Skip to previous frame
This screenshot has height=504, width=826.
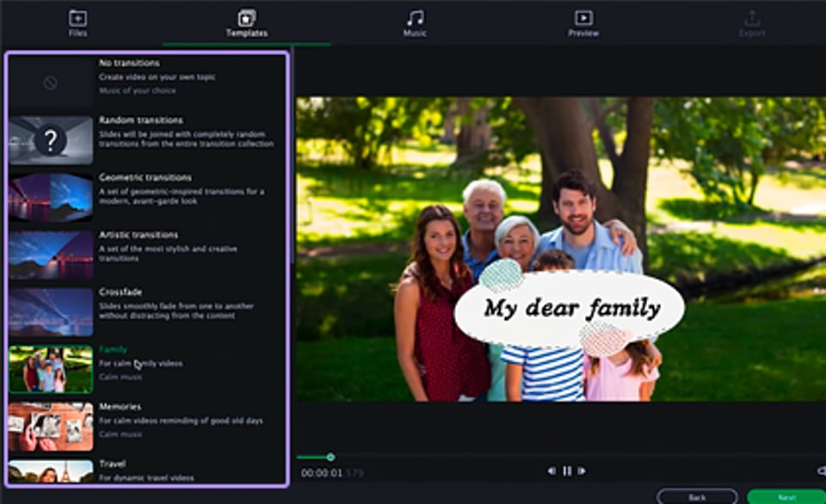552,470
